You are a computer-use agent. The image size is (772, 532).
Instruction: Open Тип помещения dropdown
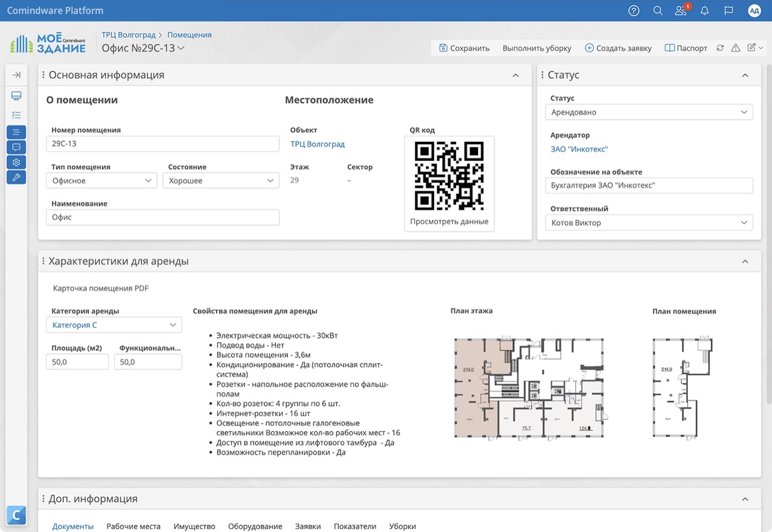101,181
